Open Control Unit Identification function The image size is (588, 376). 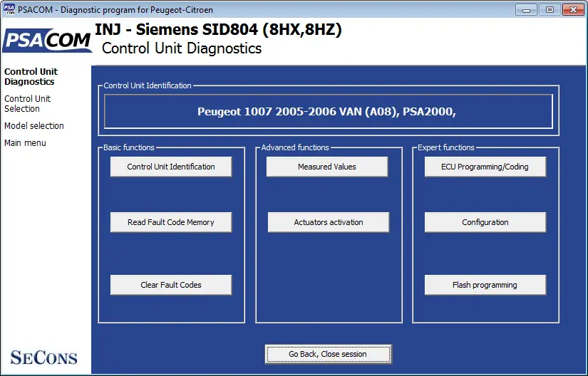pyautogui.click(x=171, y=167)
